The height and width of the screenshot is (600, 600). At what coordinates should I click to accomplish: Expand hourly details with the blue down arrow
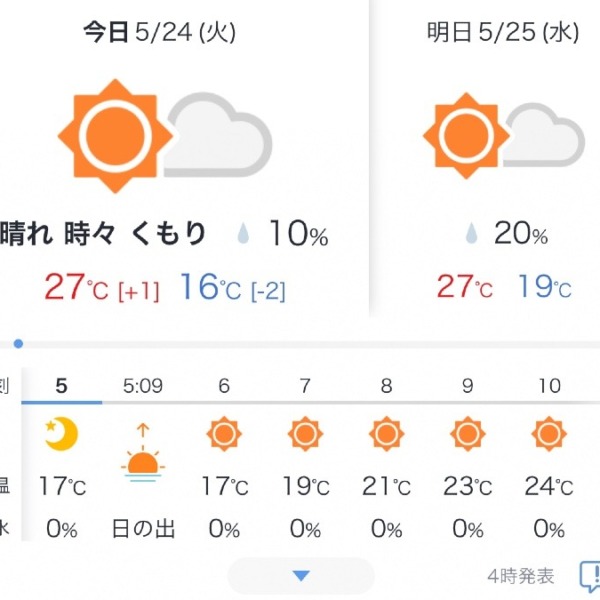pyautogui.click(x=301, y=576)
